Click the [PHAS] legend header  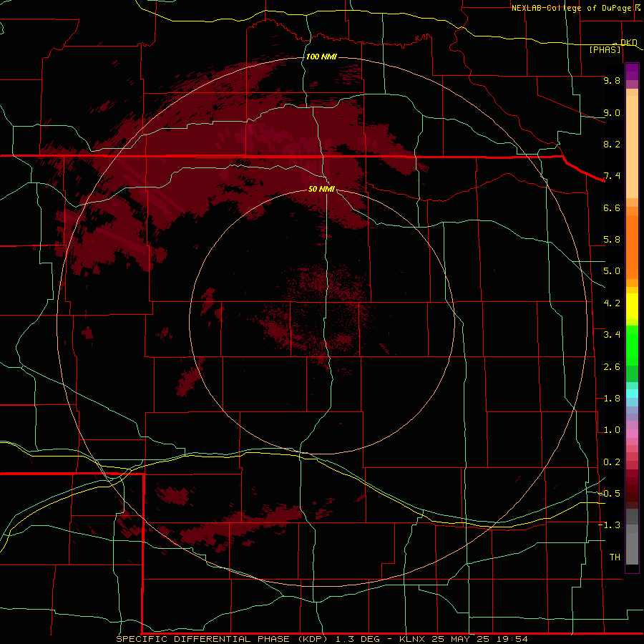click(605, 49)
